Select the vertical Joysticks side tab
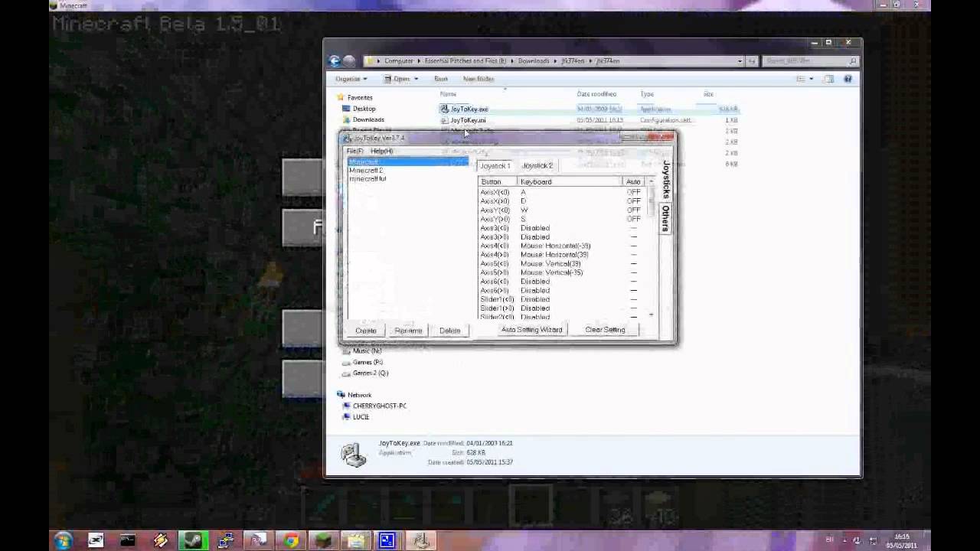 point(666,181)
